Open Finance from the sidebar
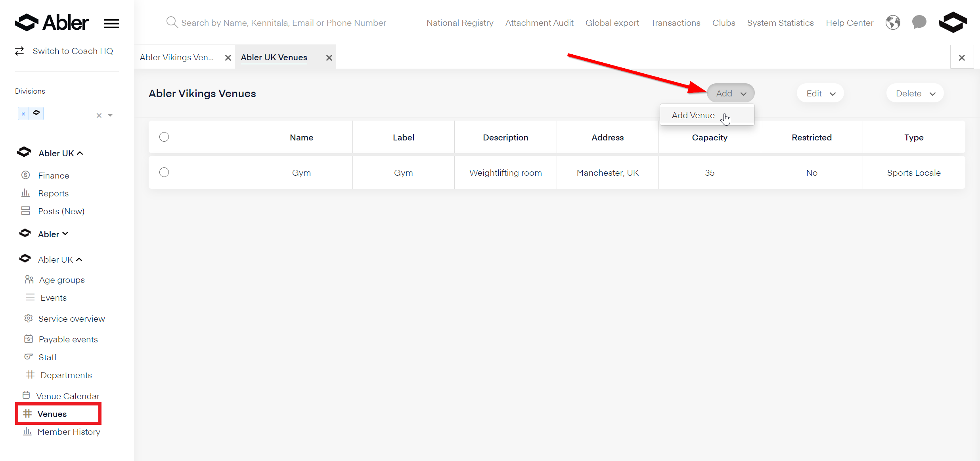This screenshot has height=461, width=980. point(54,175)
